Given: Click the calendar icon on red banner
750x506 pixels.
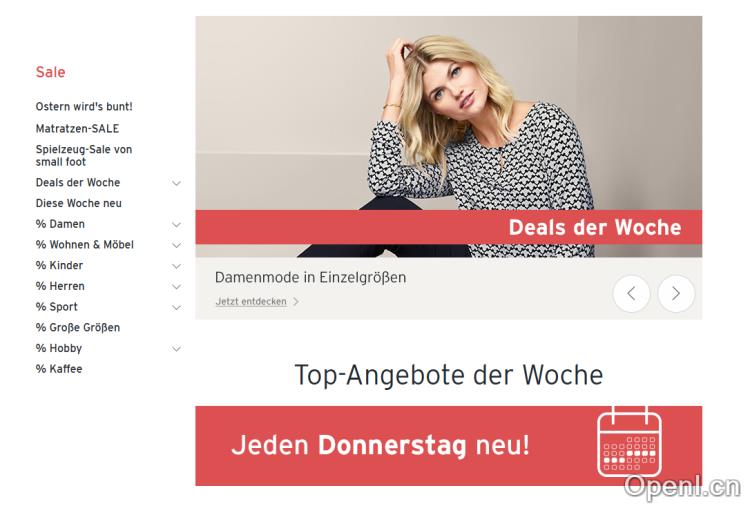Looking at the screenshot, I should pyautogui.click(x=629, y=442).
